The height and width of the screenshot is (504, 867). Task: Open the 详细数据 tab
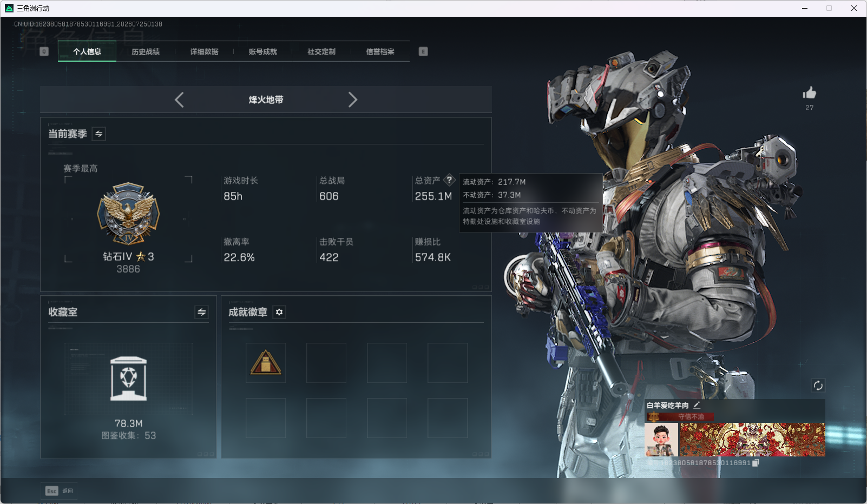[204, 51]
